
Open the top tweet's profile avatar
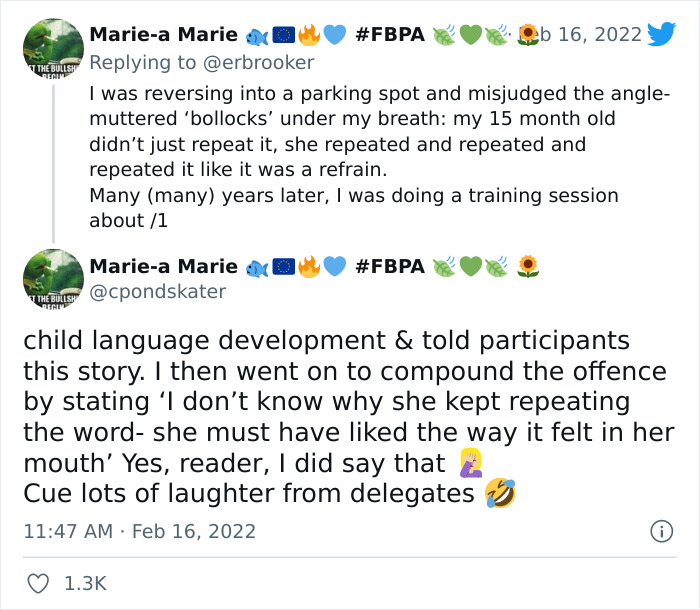point(53,49)
